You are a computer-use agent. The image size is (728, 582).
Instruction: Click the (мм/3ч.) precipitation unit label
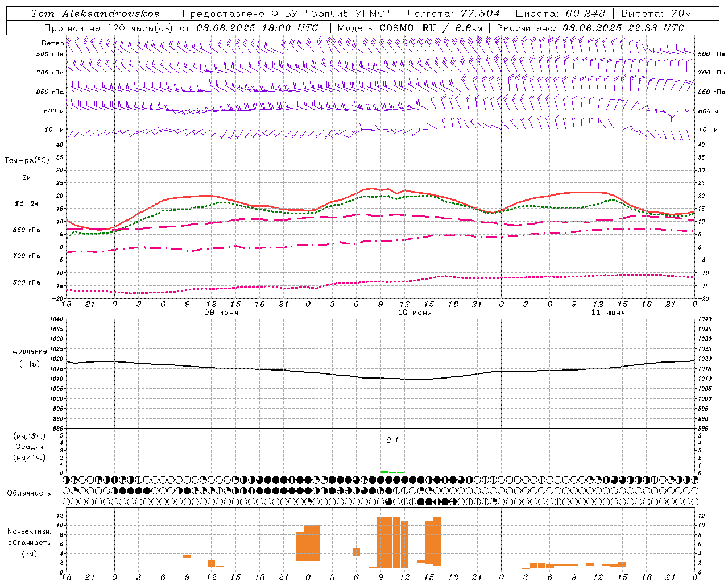pos(30,436)
